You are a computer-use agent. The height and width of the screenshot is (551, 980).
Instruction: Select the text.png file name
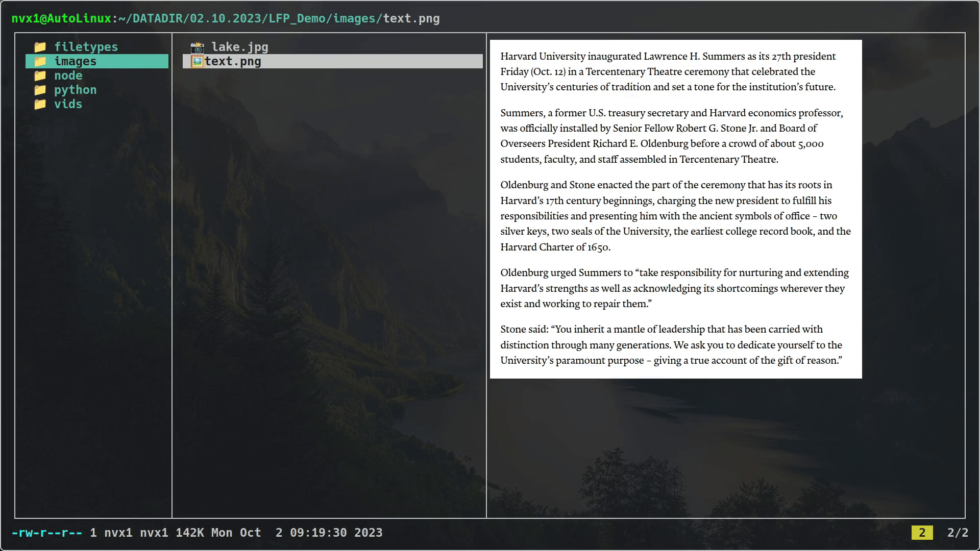(233, 62)
